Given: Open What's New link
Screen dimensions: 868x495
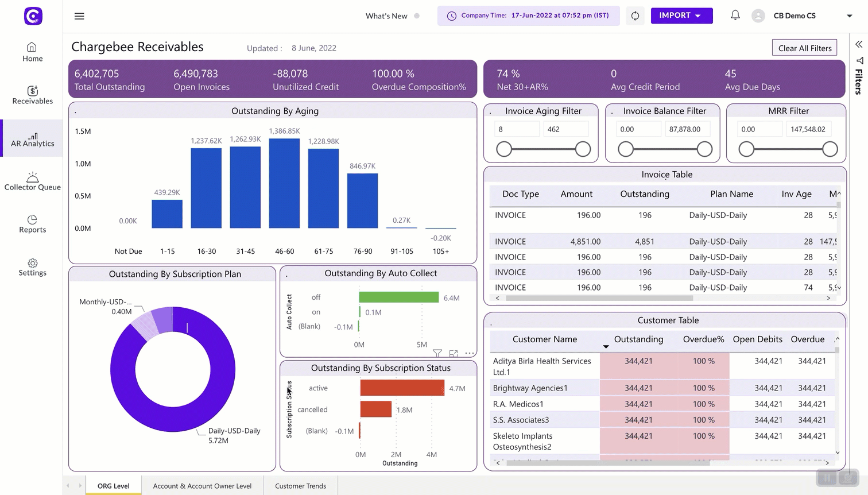Looking at the screenshot, I should [386, 16].
